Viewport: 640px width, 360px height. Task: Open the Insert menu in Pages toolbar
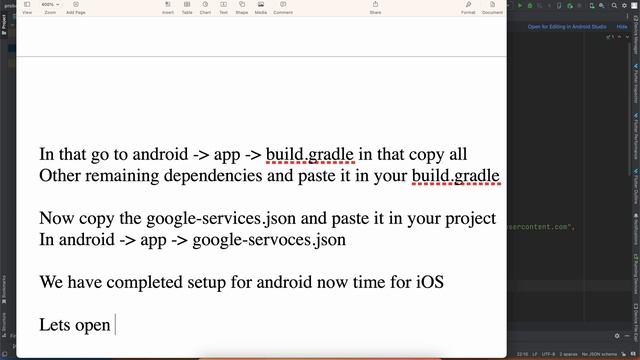168,8
